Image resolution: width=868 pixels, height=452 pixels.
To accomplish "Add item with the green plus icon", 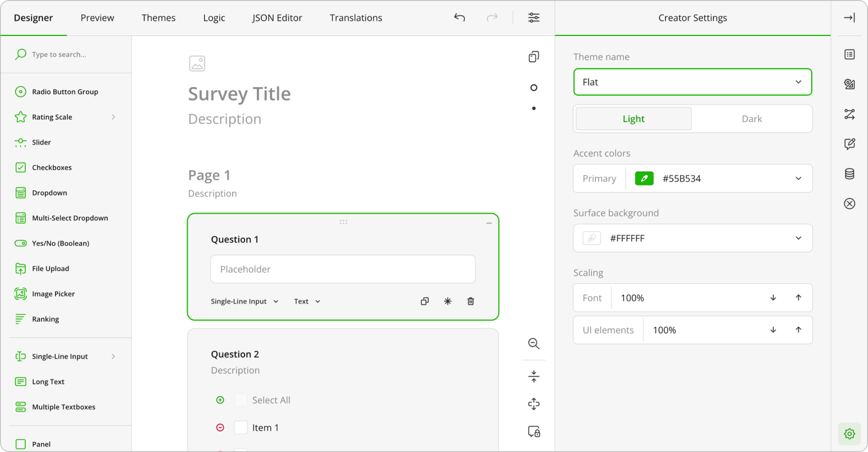I will (x=220, y=400).
